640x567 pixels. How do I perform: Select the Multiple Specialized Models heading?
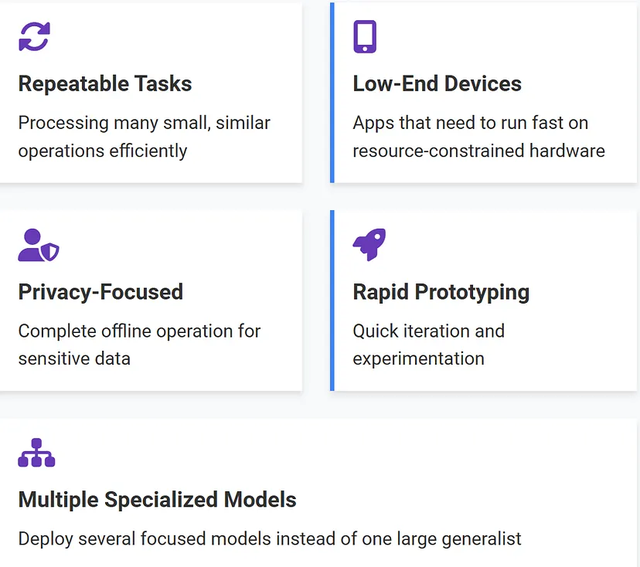157,500
